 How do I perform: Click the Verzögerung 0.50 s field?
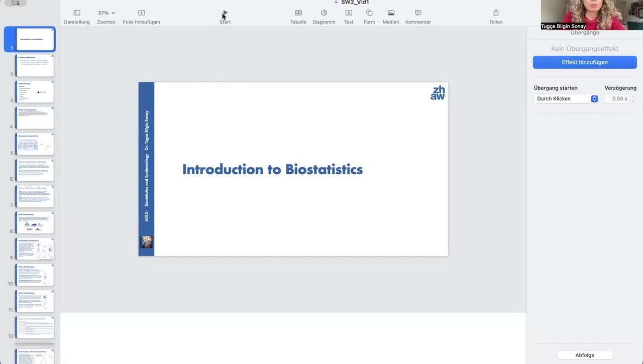619,99
